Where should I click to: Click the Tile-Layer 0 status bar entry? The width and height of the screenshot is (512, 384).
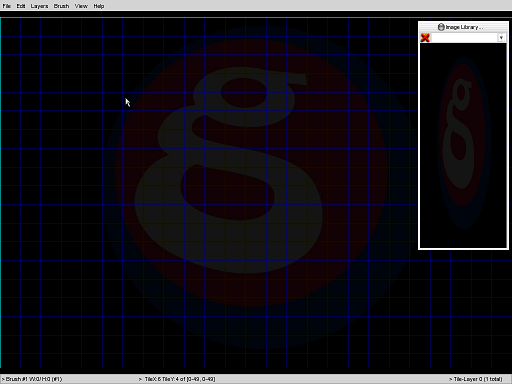[x=476, y=379]
